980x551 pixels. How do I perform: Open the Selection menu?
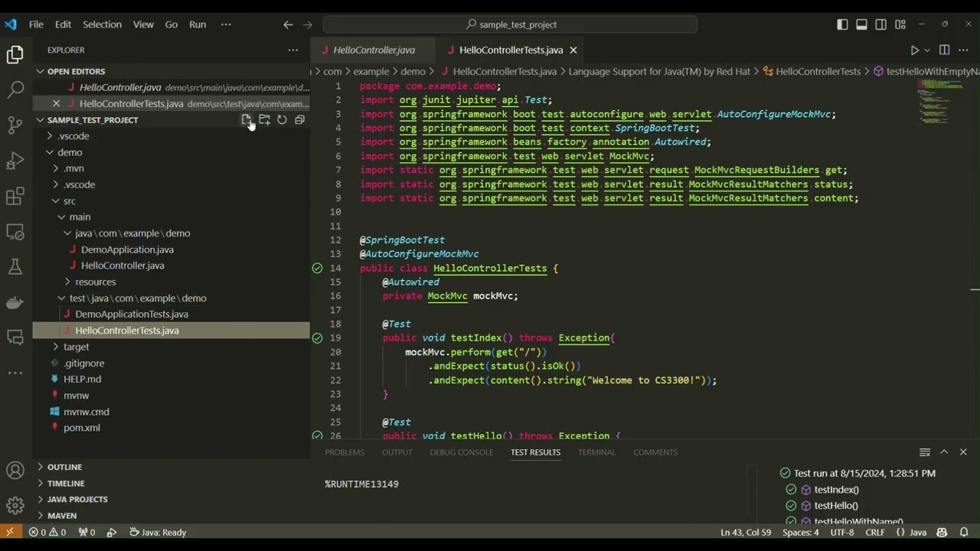click(102, 24)
